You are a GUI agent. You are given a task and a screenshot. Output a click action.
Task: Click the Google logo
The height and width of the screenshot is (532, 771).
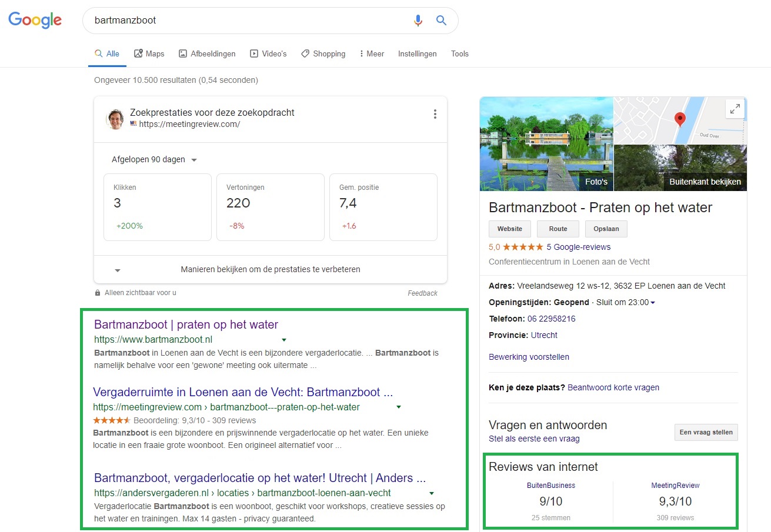point(35,20)
